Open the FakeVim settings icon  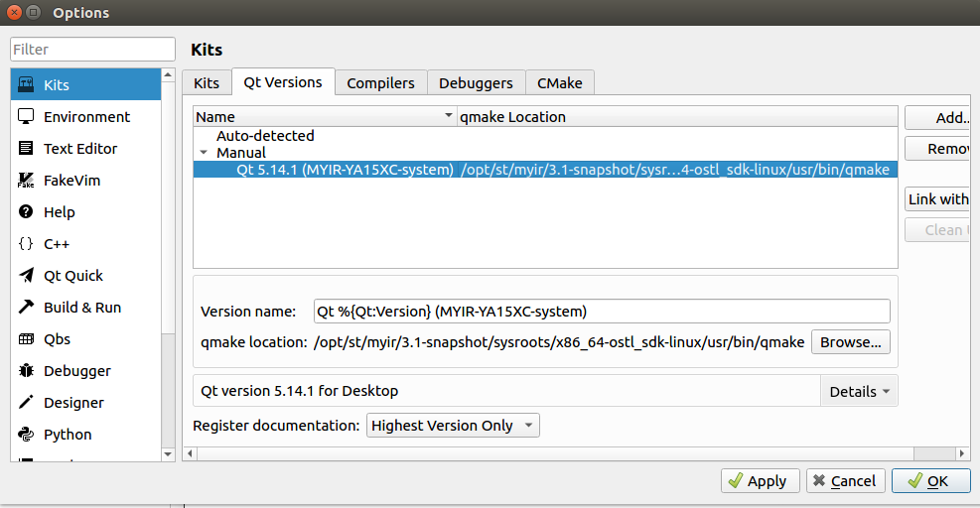coord(27,181)
